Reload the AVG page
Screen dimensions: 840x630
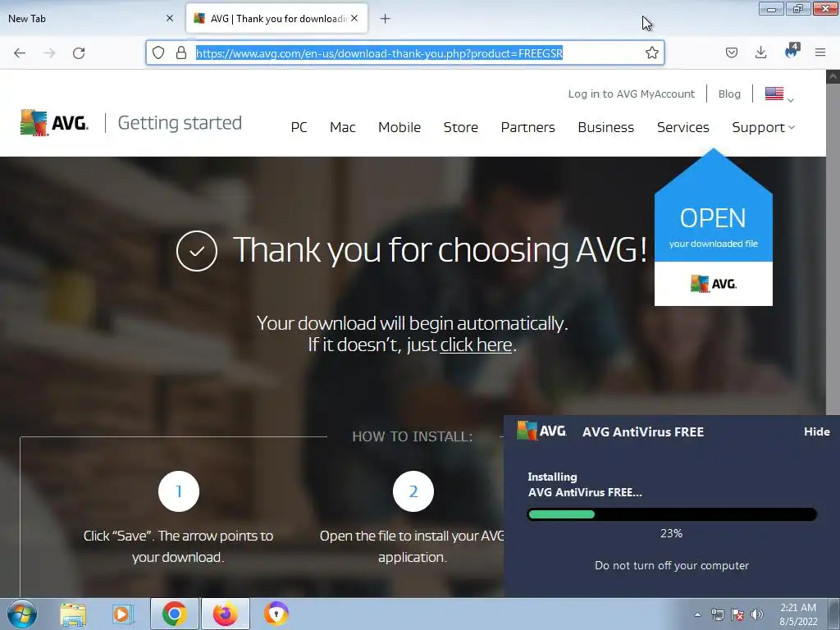click(79, 53)
